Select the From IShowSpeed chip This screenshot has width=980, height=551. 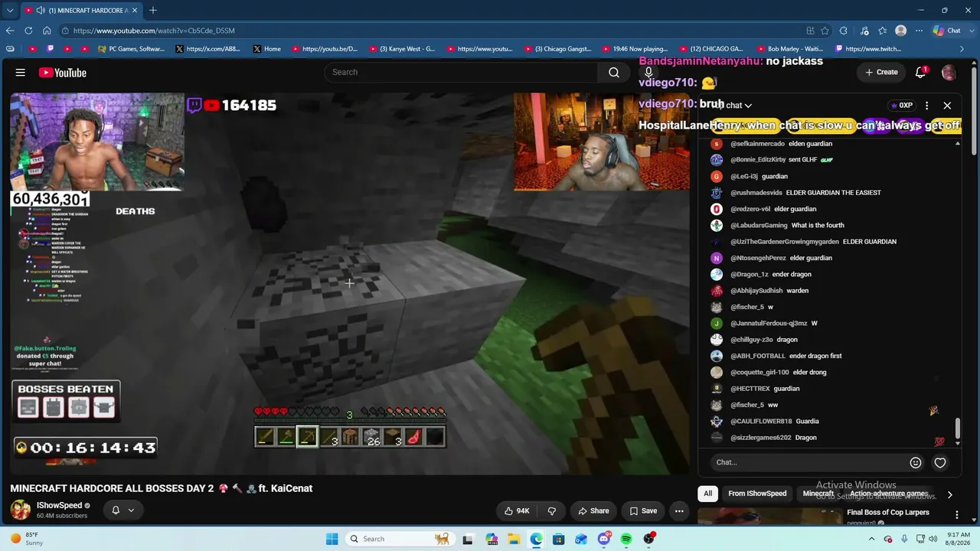757,494
